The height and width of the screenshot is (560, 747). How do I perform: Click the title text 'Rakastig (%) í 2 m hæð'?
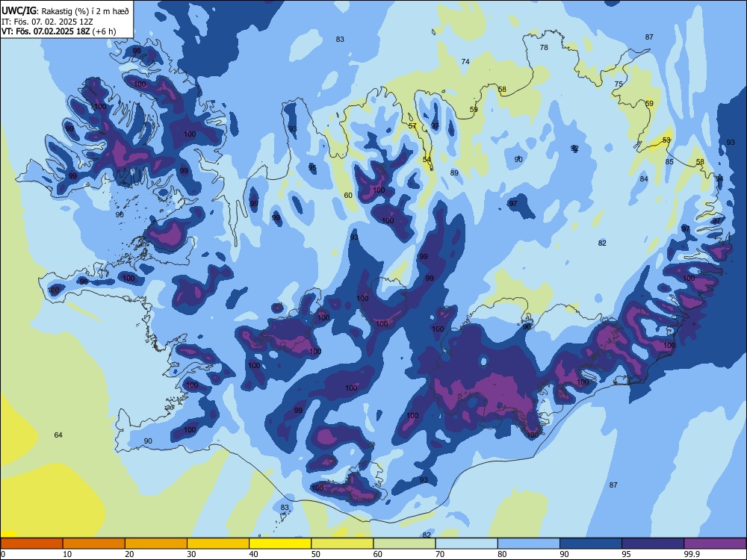pos(85,11)
